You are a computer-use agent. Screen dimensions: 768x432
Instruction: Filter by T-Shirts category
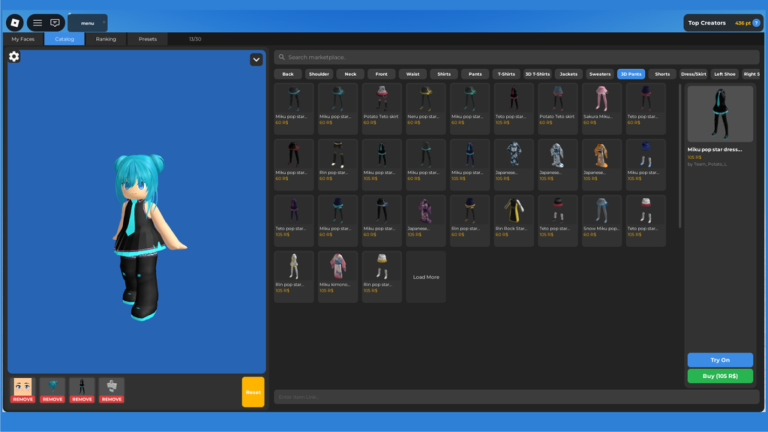point(506,74)
